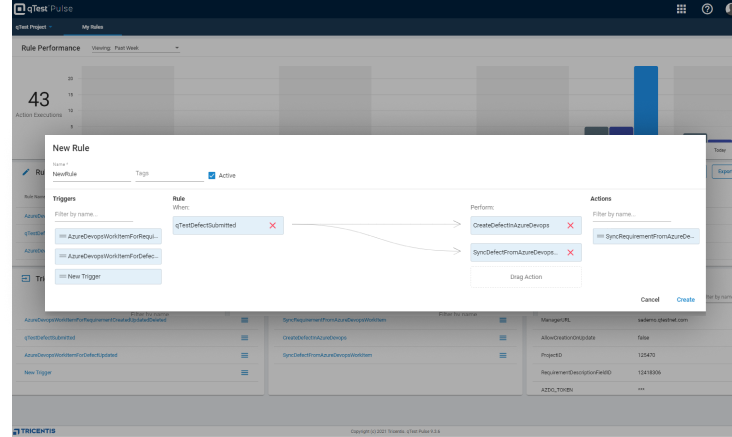Open the apps grid icon in header
This screenshot has height=437, width=732.
pyautogui.click(x=681, y=9)
